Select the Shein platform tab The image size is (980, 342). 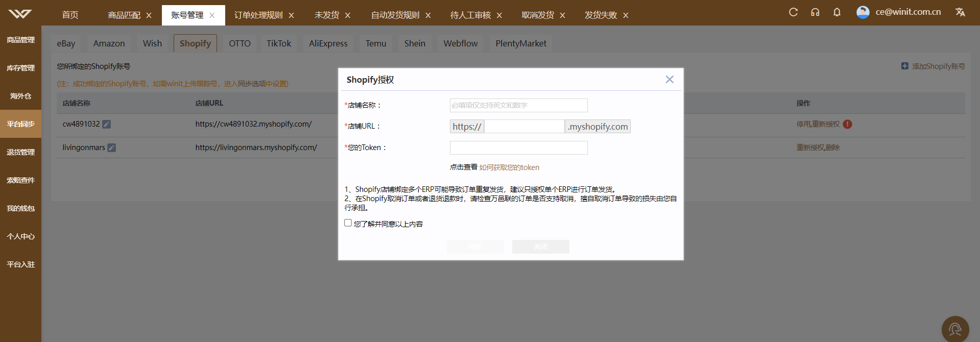tap(415, 43)
